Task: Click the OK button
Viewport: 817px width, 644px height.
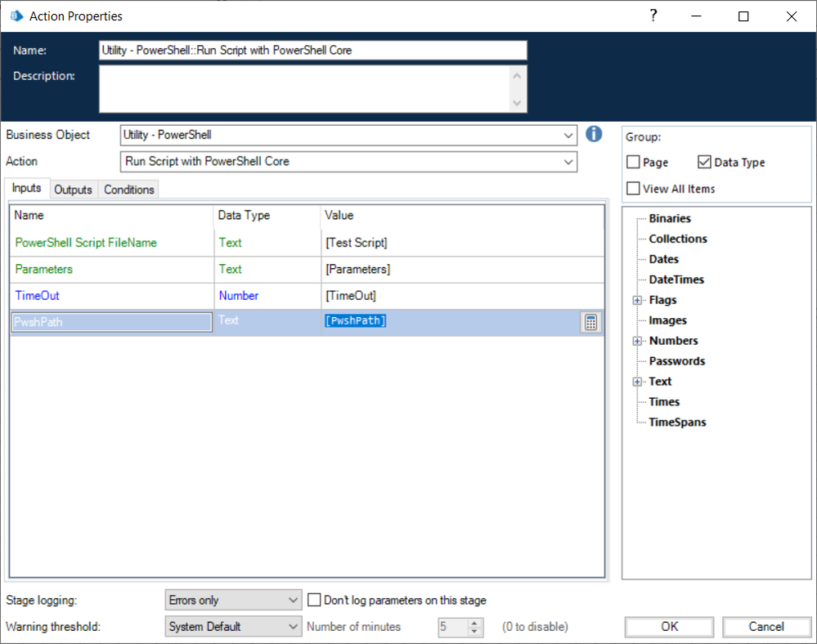Action: 670,627
